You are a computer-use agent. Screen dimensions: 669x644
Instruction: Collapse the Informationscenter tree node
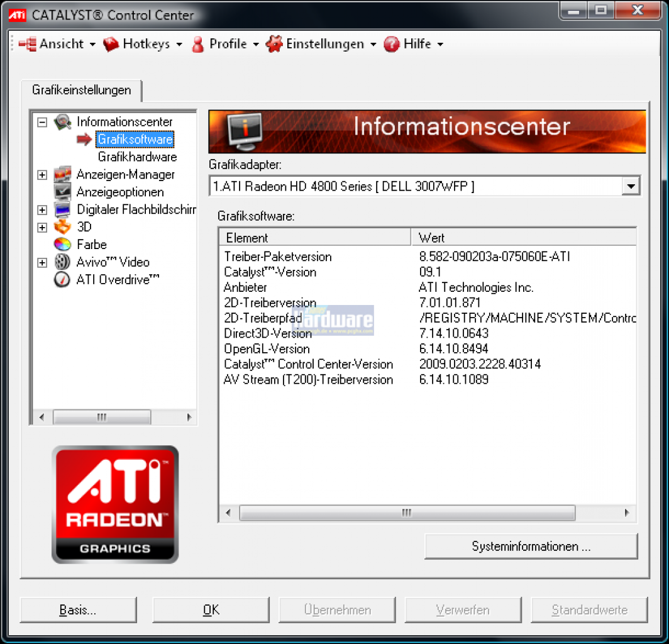(42, 123)
